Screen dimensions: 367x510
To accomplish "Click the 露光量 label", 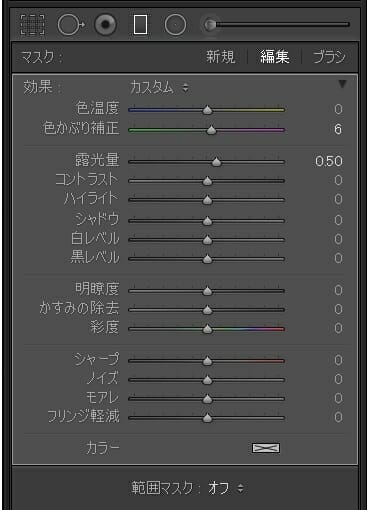I will pos(97,160).
